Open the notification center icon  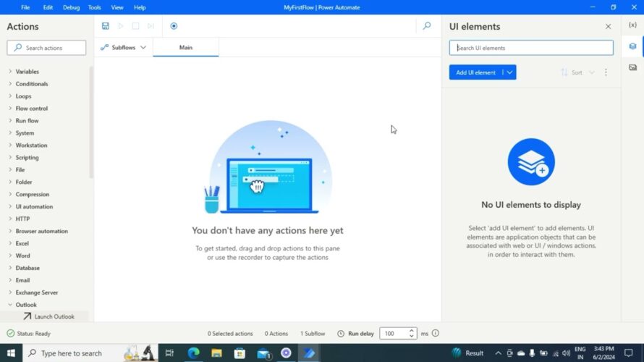(x=628, y=353)
